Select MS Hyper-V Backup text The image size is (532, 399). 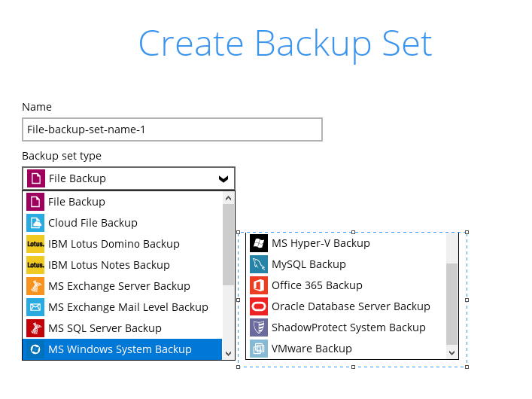[321, 243]
